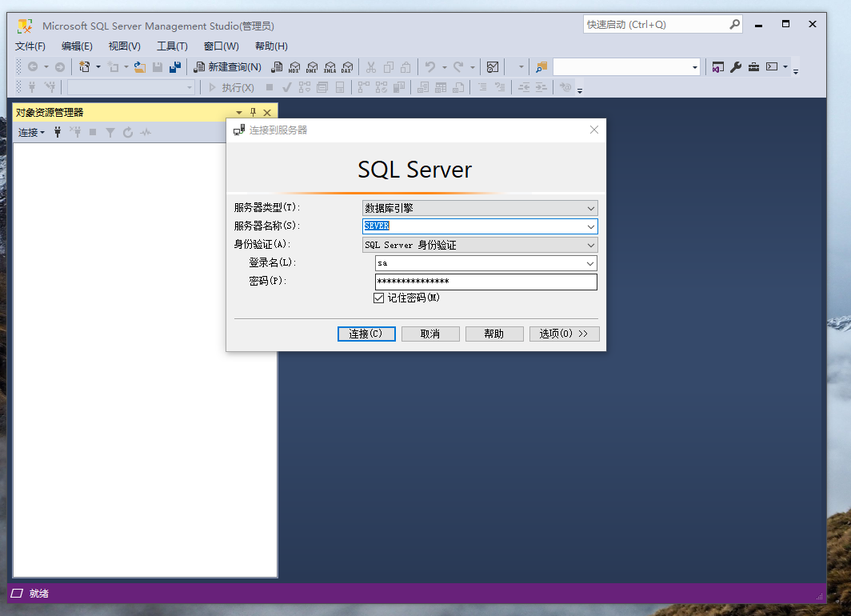This screenshot has height=616, width=851.
Task: Close the Object Explorer panel
Action: tap(267, 112)
